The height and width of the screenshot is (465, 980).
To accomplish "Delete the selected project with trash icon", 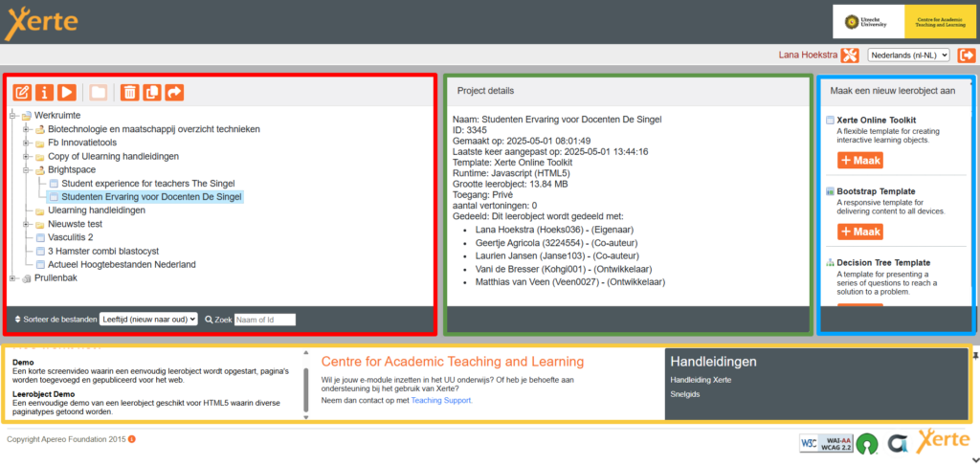I will click(x=129, y=93).
